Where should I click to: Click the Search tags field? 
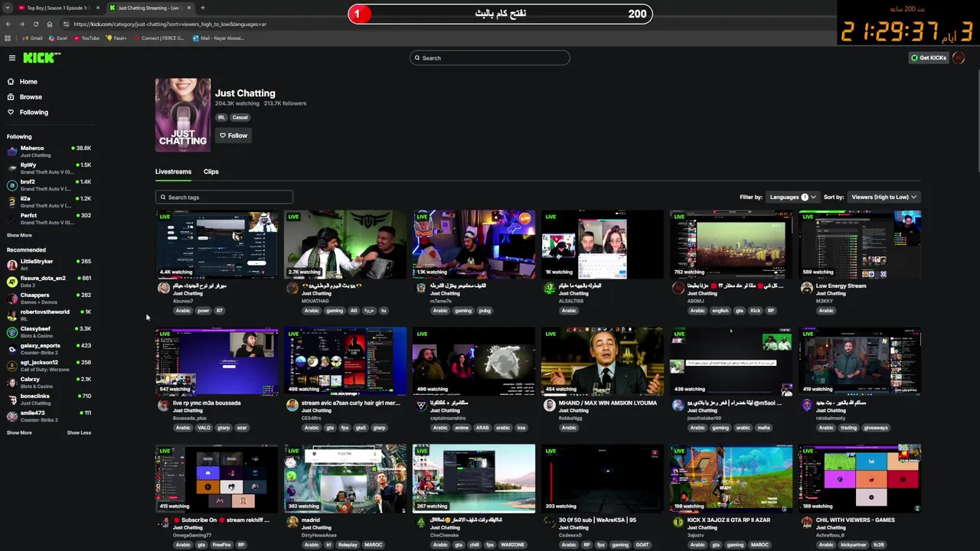tap(224, 197)
